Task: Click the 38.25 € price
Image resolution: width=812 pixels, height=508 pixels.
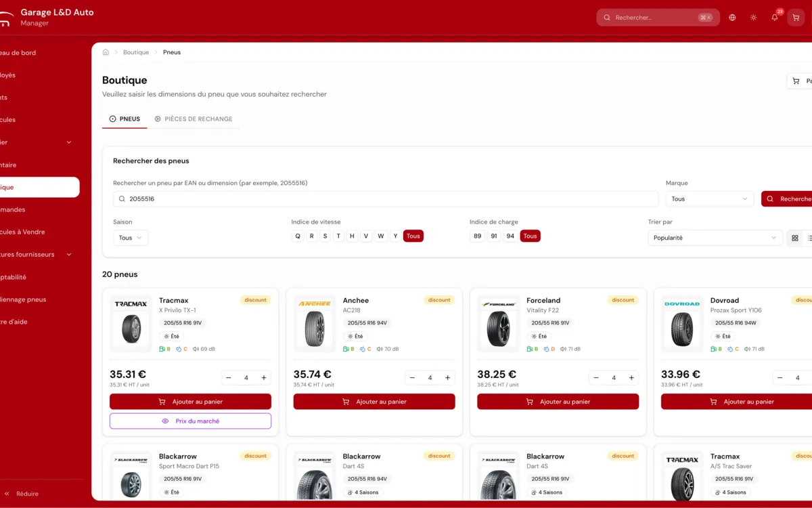Action: pos(497,375)
